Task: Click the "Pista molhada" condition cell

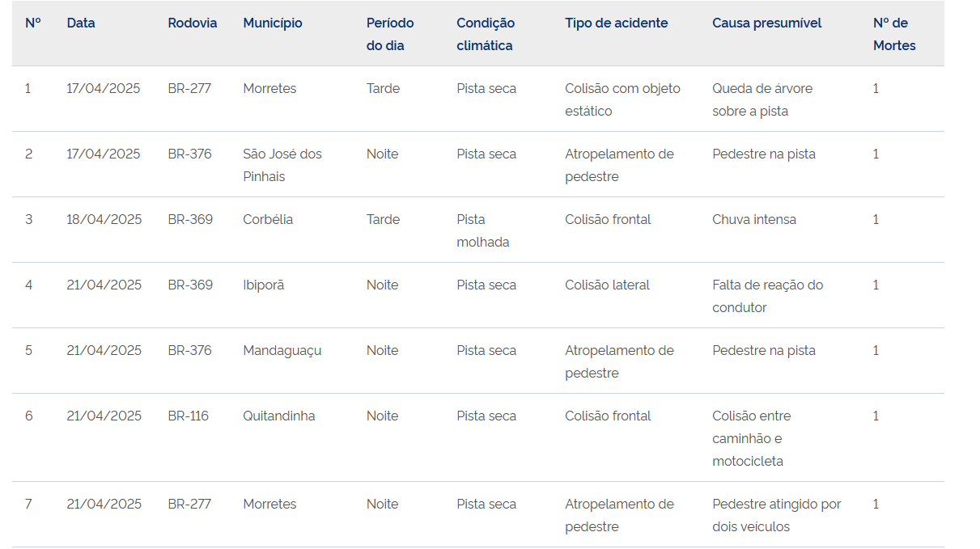Action: [483, 230]
